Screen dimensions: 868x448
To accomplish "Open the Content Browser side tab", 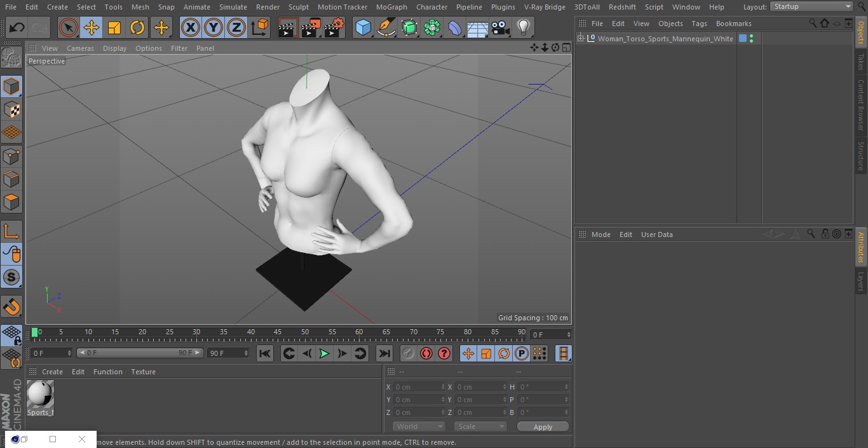I will pyautogui.click(x=861, y=105).
